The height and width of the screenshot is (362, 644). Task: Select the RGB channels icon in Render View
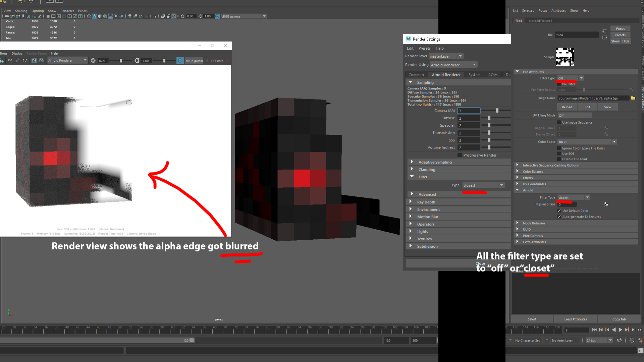point(9,60)
